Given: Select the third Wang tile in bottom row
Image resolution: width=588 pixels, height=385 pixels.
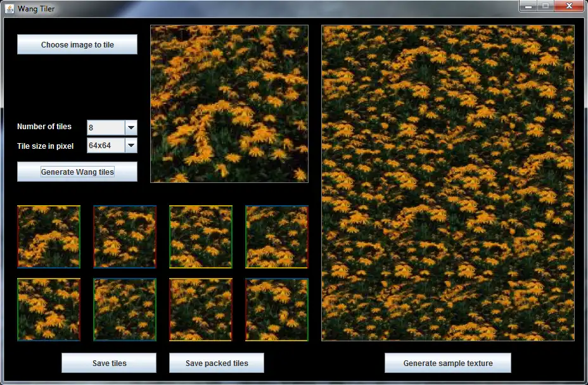Looking at the screenshot, I should 201,310.
